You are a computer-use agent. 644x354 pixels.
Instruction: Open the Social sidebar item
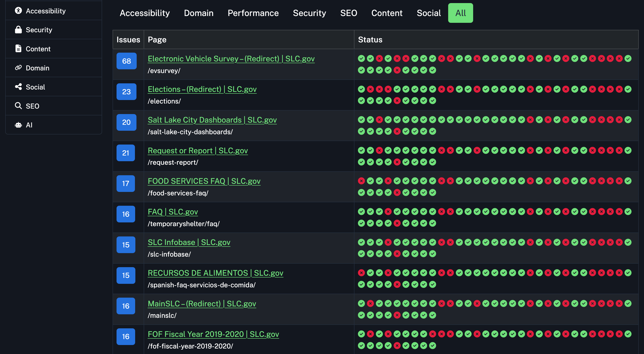point(53,87)
